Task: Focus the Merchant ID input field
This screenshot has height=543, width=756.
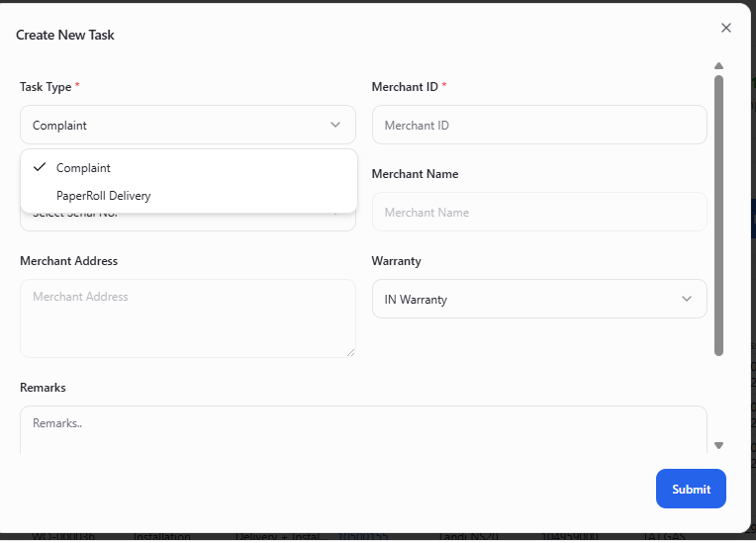Action: pyautogui.click(x=539, y=126)
